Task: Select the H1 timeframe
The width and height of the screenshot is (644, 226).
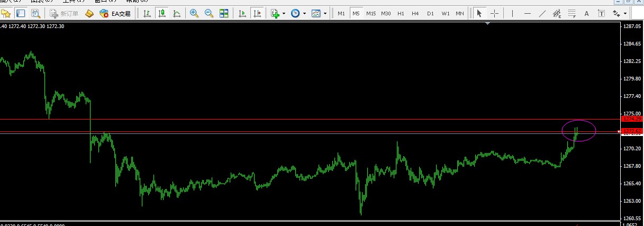Action: coord(401,13)
